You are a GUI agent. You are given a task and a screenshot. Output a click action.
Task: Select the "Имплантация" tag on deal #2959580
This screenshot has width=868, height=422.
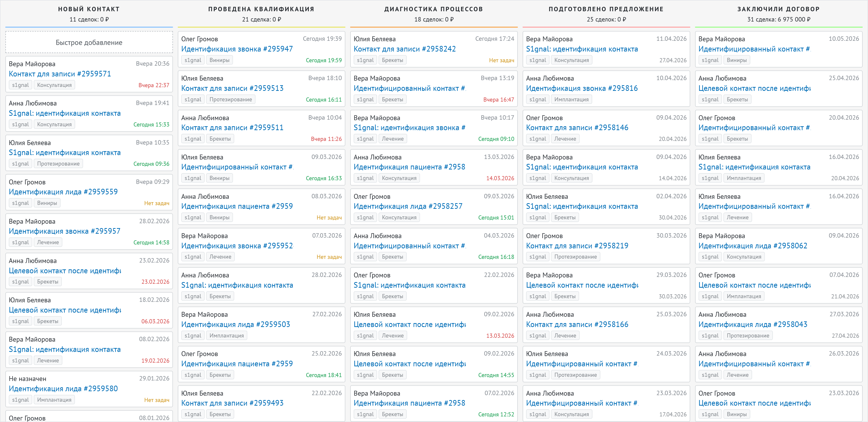click(x=54, y=400)
